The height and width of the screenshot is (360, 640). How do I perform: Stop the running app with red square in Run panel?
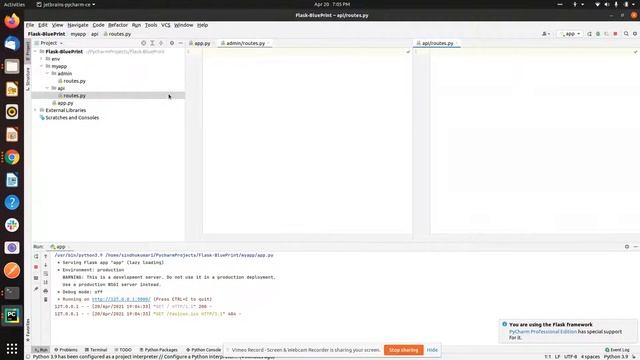click(36, 267)
